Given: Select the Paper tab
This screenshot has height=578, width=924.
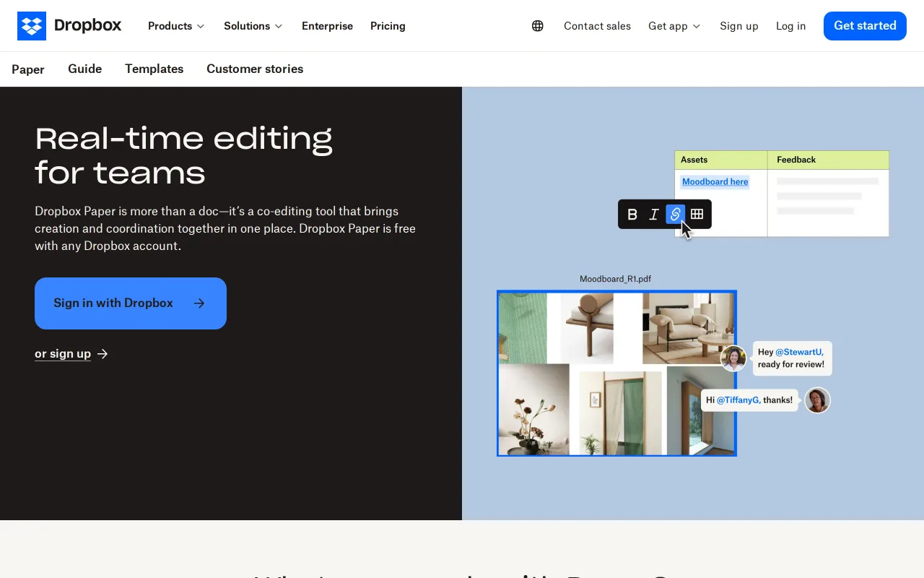Looking at the screenshot, I should (28, 69).
